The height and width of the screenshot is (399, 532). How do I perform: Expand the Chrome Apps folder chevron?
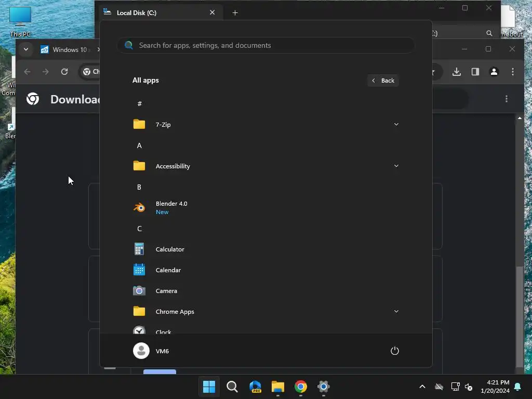click(396, 312)
